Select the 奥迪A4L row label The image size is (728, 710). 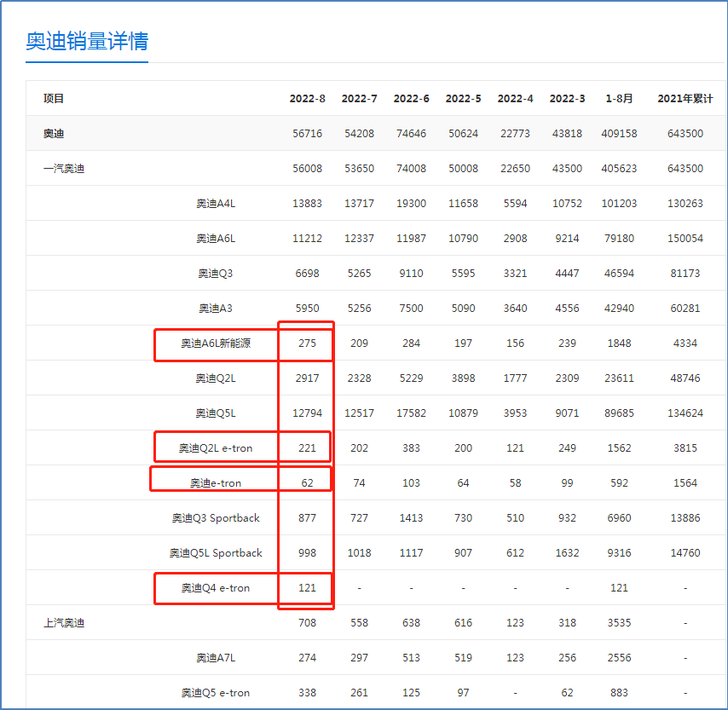(x=216, y=204)
